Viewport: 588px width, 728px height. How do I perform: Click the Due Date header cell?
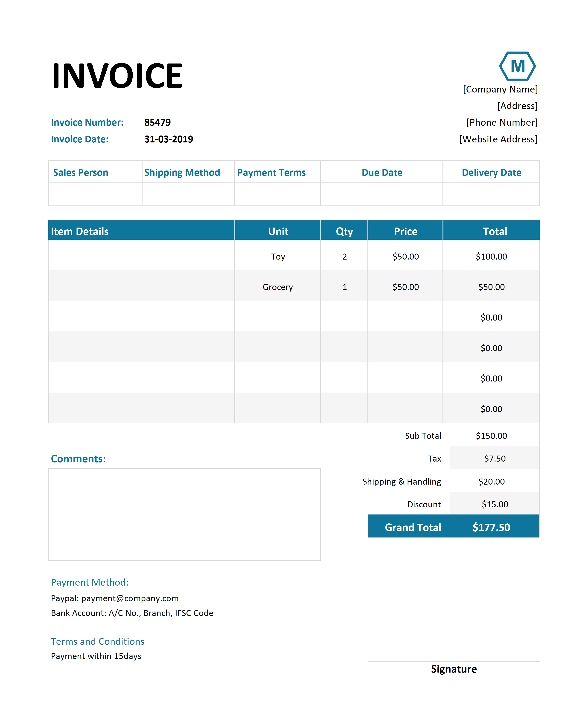382,172
